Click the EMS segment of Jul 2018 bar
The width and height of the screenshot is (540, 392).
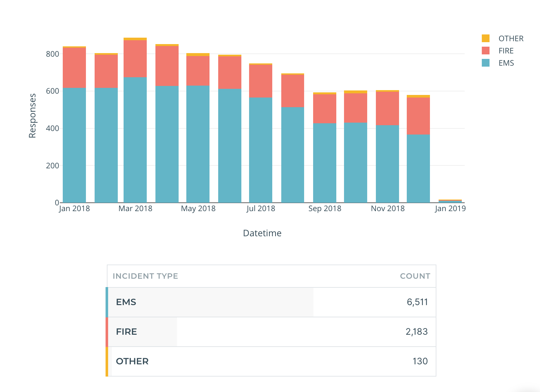coord(261,150)
